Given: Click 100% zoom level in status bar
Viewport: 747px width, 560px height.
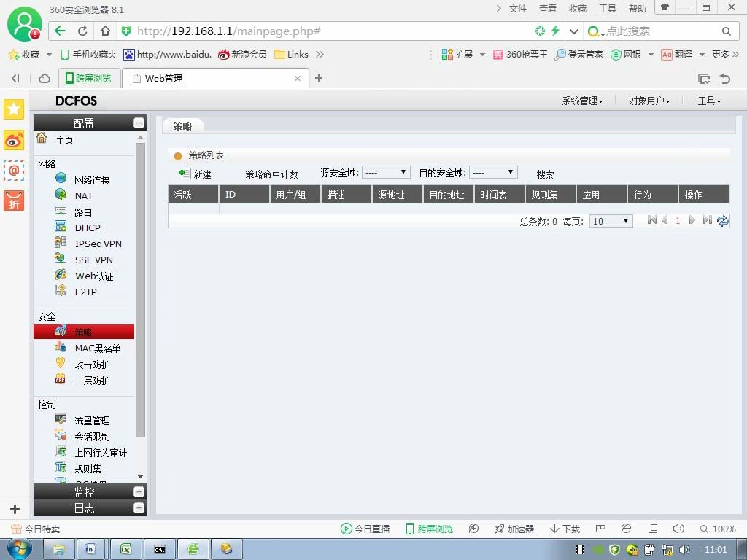Looking at the screenshot, I should coord(718,529).
